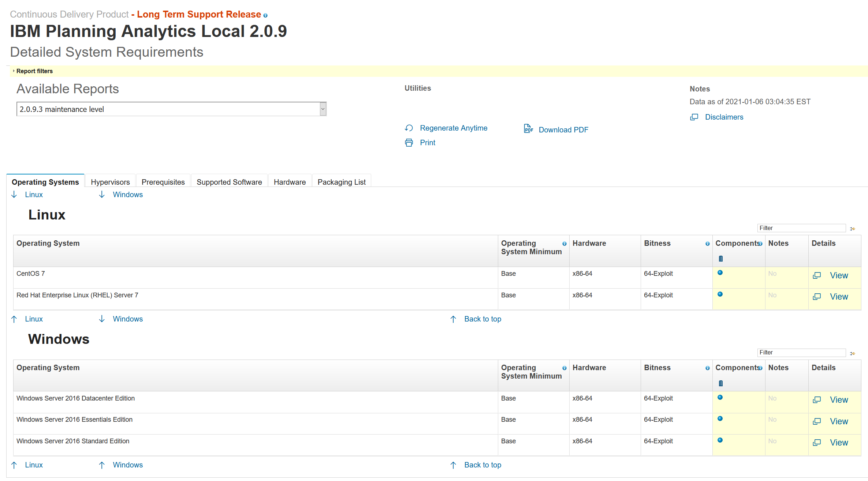Click View link for Red Hat Enterprise Linux row

838,297
